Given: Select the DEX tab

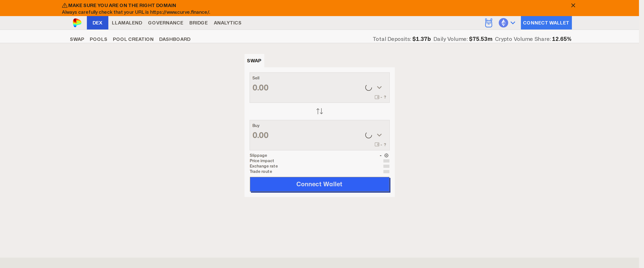Looking at the screenshot, I should tap(97, 23).
